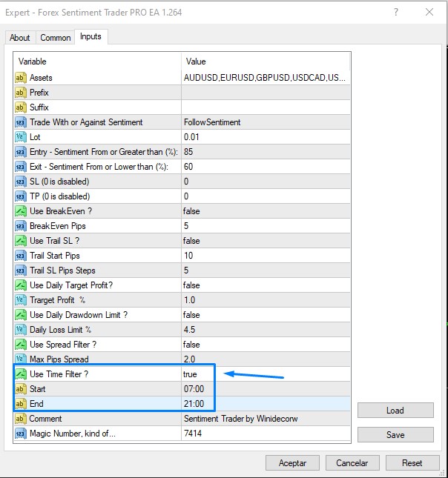Click the integer icon beside Exit - Sentiment

click(21, 167)
